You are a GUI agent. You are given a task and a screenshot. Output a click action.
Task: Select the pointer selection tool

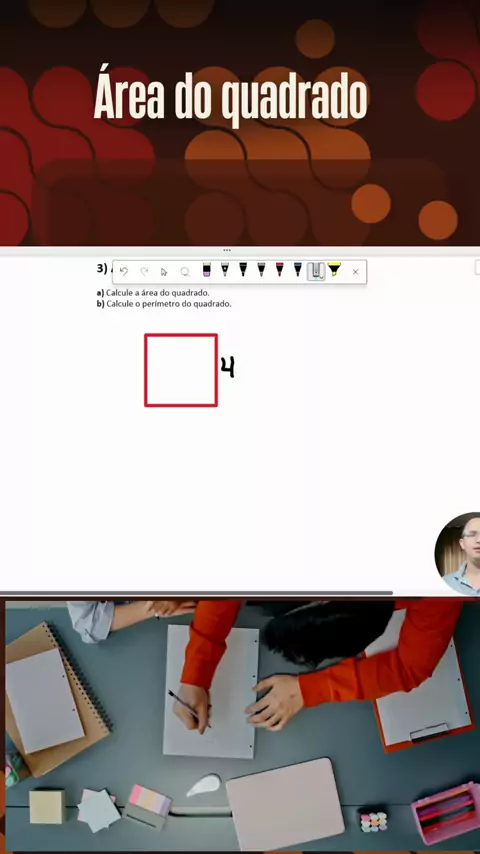tap(164, 271)
